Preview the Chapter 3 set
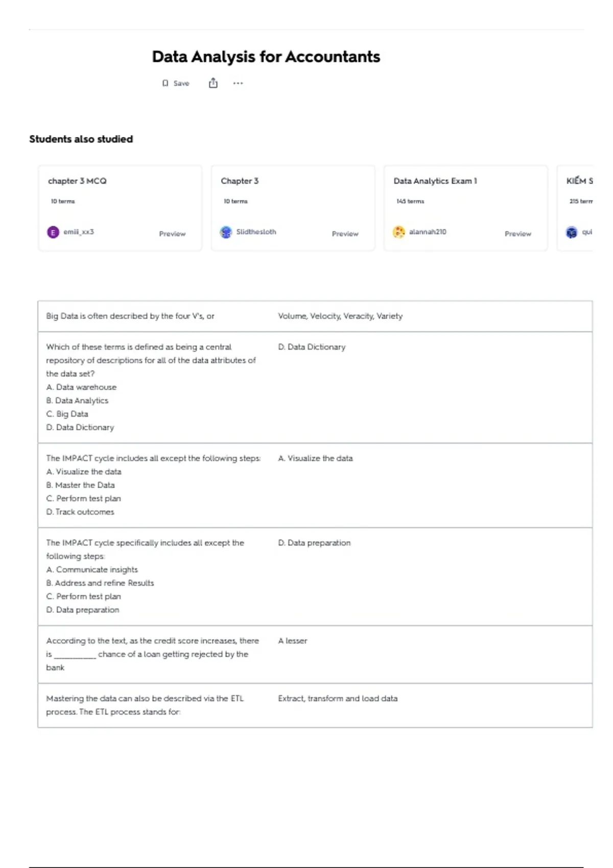Viewport: 613px width, 868px height. point(345,234)
